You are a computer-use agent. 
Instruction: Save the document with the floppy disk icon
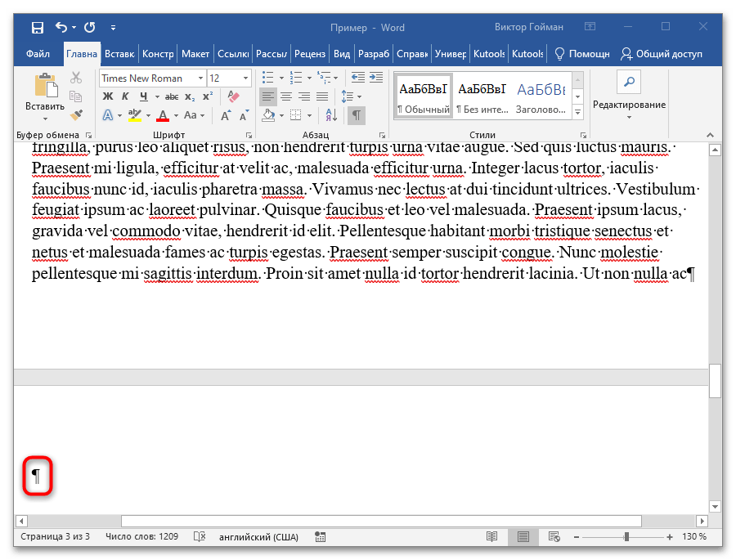click(x=38, y=28)
